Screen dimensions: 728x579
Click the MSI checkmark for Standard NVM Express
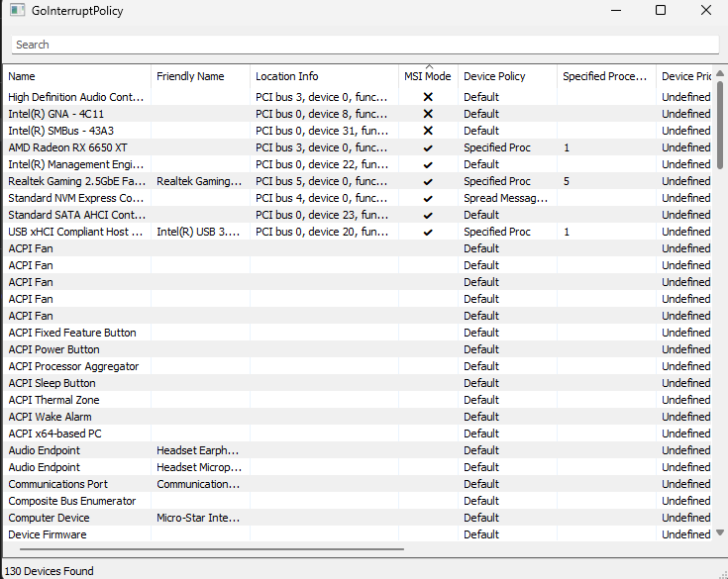click(428, 199)
